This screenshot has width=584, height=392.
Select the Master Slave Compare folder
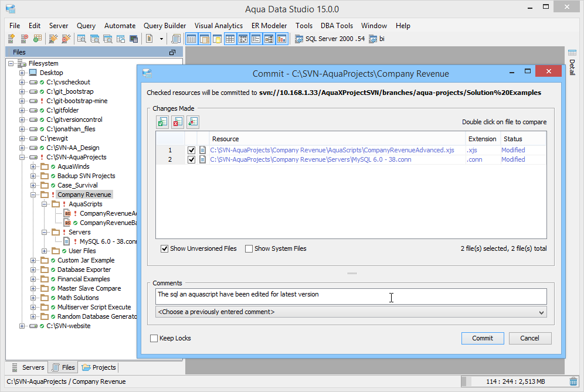[x=89, y=288]
